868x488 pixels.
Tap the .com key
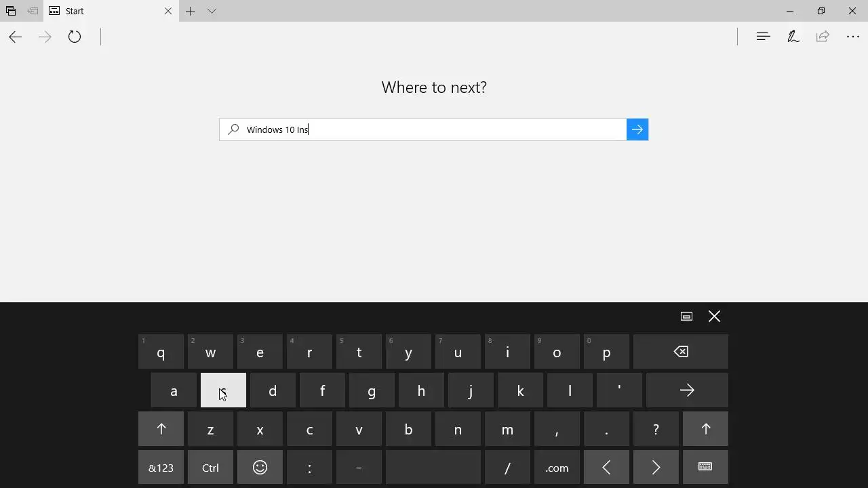557,468
